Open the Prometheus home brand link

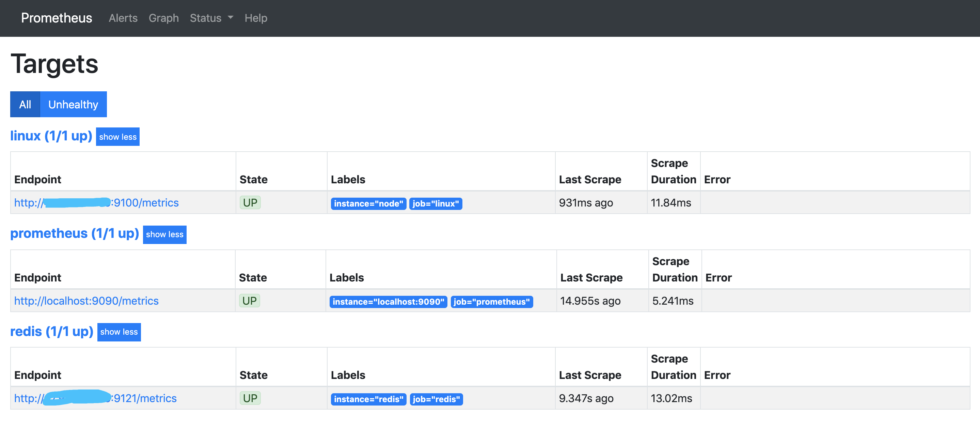click(x=56, y=18)
